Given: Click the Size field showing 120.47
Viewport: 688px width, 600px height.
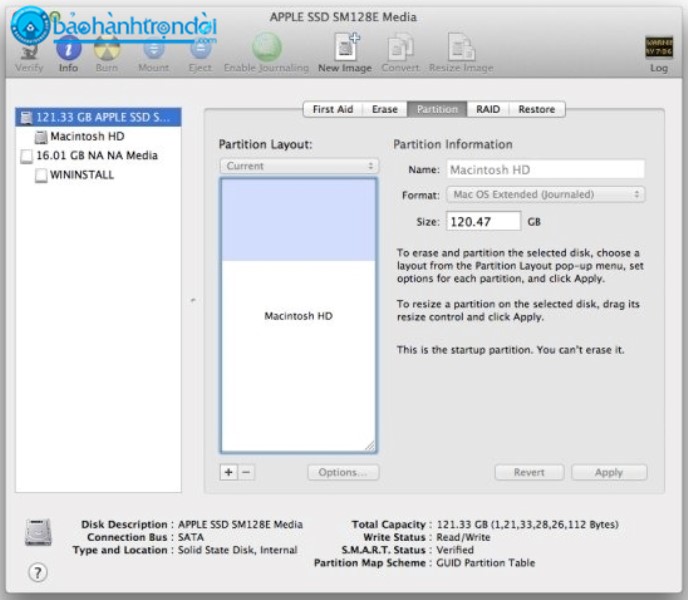Looking at the screenshot, I should tap(484, 221).
